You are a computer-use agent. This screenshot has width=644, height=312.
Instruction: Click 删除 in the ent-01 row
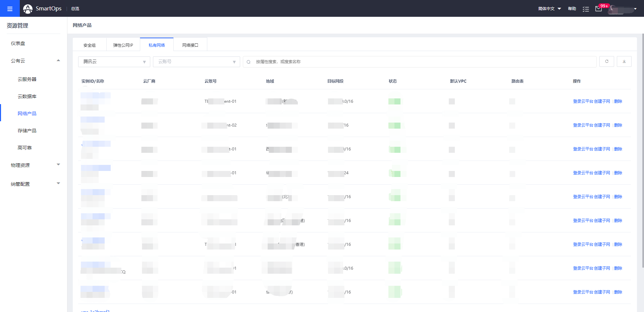tap(618, 101)
